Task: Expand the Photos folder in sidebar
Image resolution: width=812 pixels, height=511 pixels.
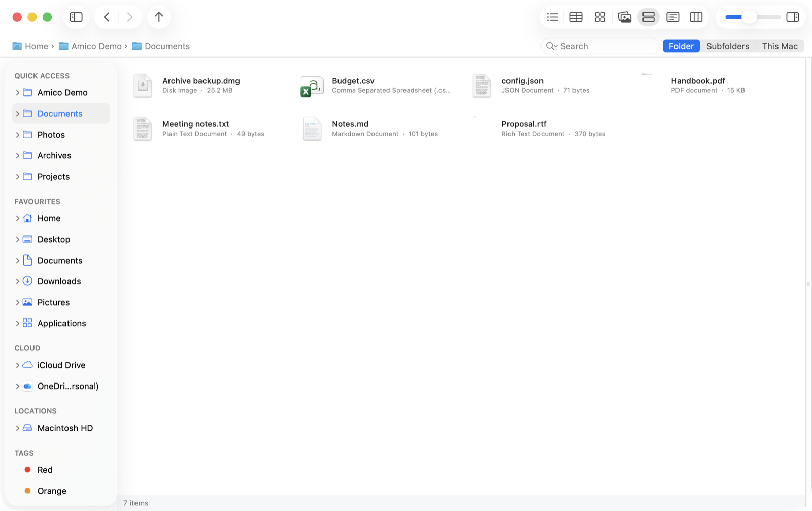Action: (17, 135)
